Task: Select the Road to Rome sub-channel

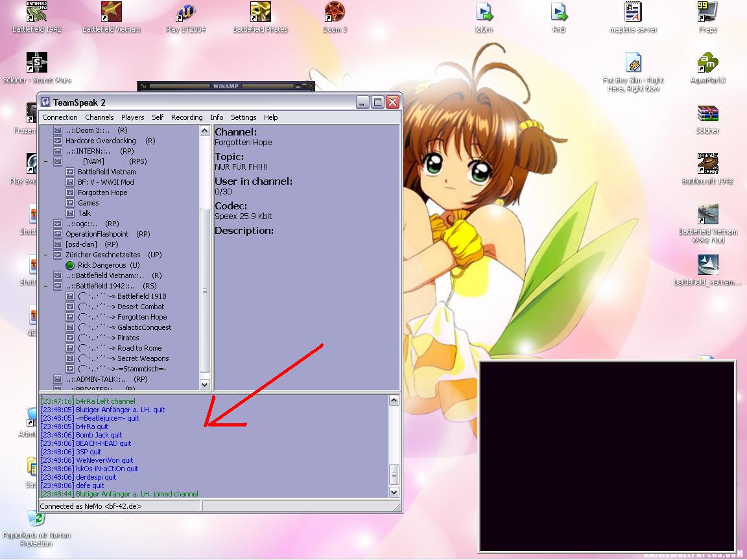Action: tap(119, 348)
